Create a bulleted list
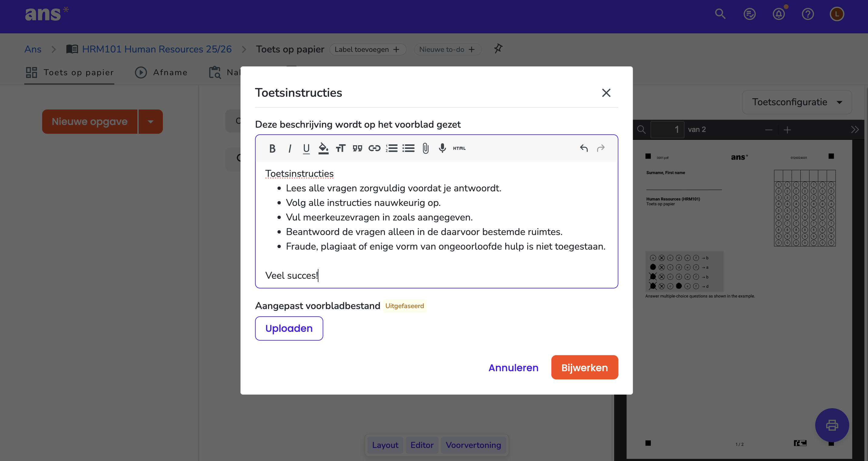 (409, 148)
